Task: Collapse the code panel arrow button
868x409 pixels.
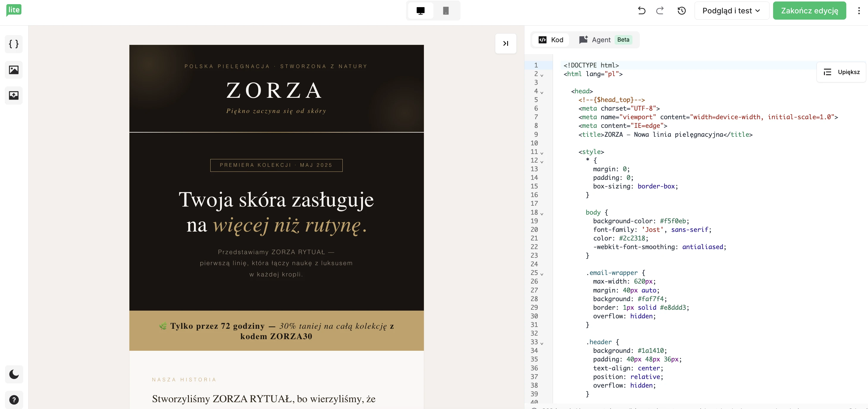Action: 505,43
